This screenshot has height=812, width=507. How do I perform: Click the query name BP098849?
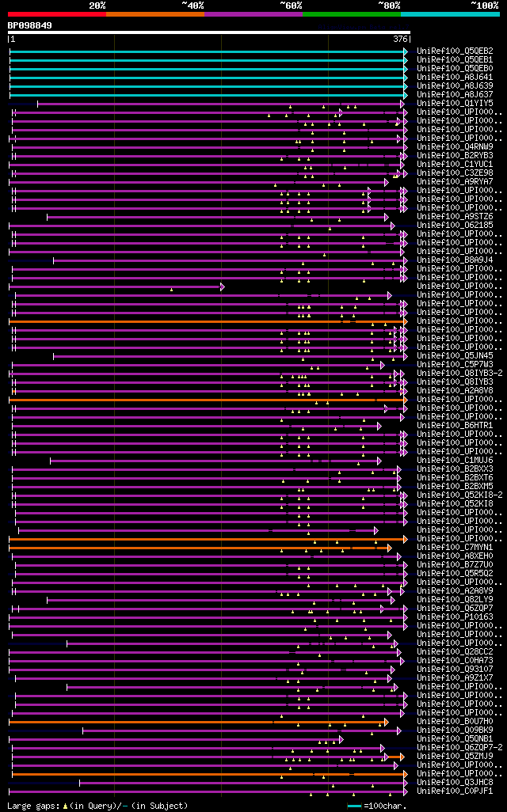pyautogui.click(x=29, y=25)
